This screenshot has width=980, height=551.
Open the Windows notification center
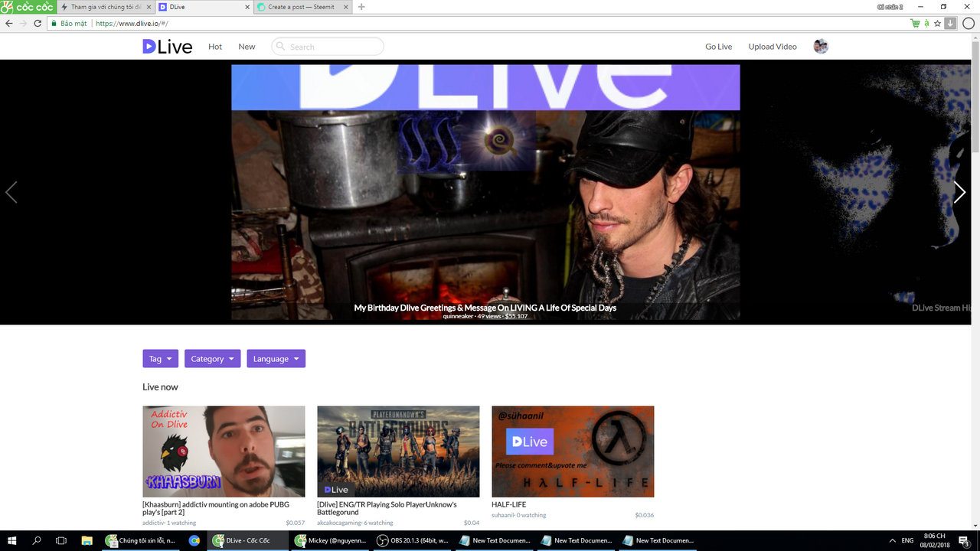964,540
